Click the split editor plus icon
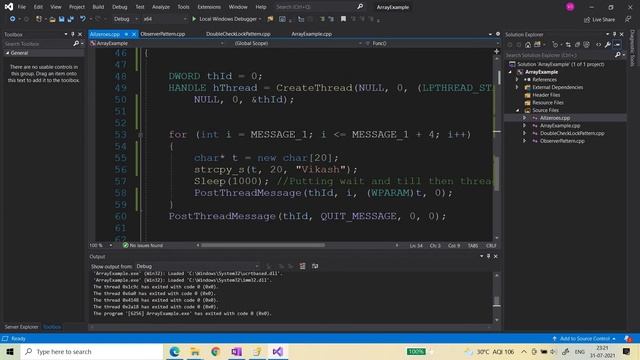Viewport: 640px width, 360px height. [496, 51]
